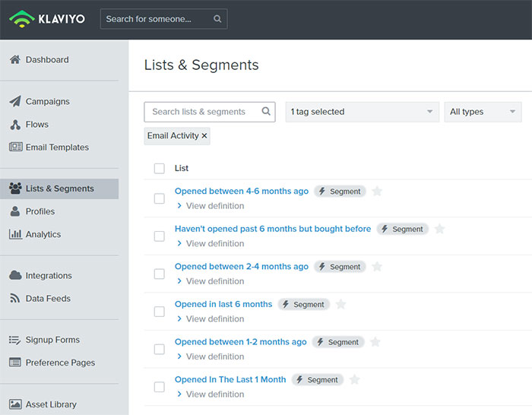Click the magnifier icon in top search bar
Image resolution: width=532 pixels, height=415 pixels.
click(x=217, y=19)
